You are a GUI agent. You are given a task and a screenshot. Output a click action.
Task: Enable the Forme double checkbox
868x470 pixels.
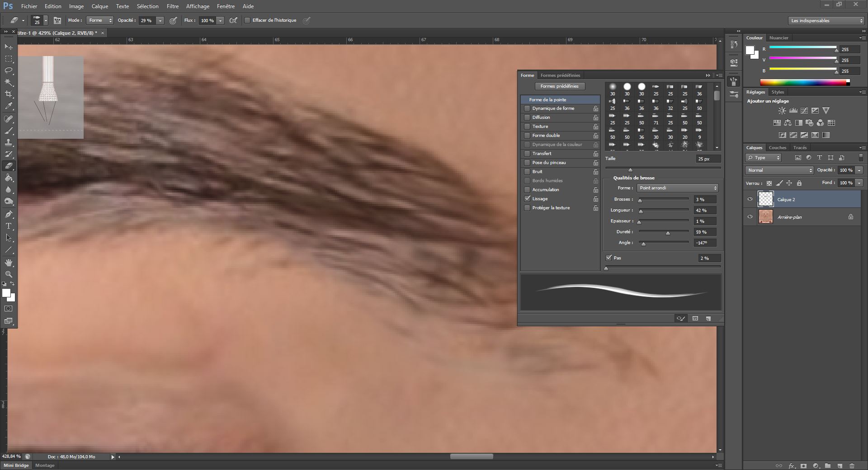(x=527, y=136)
